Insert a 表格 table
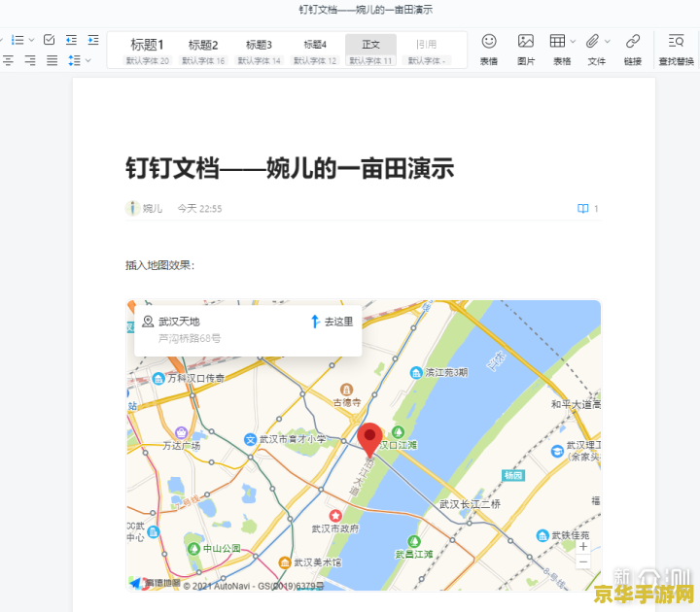Screen dimensions: 700x612 tap(558, 50)
